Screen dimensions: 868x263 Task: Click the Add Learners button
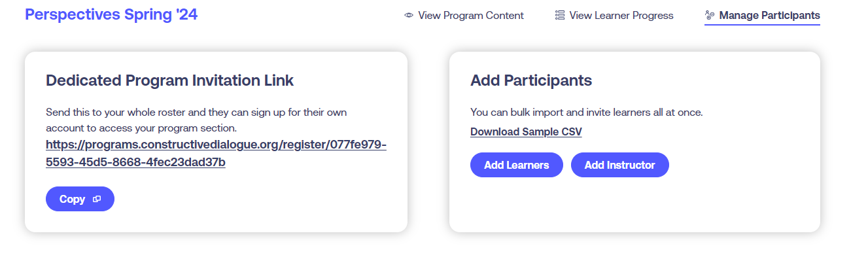(516, 165)
